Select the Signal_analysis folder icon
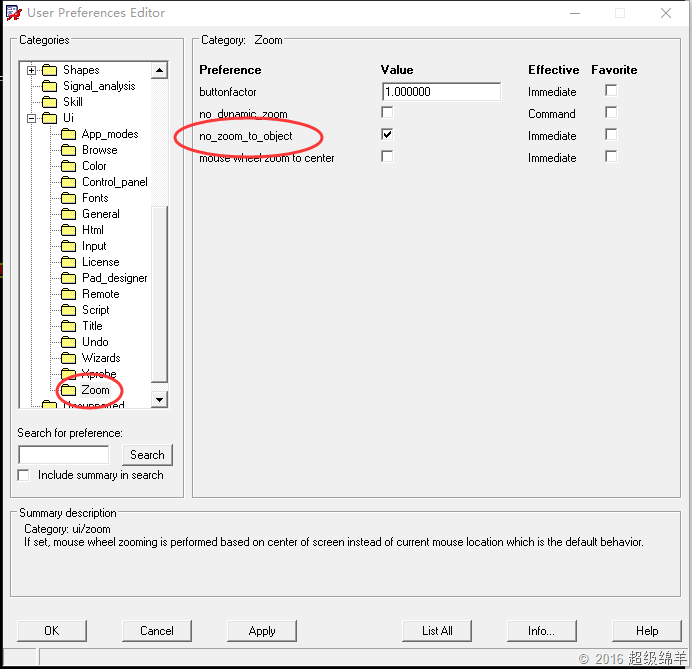Image resolution: width=692 pixels, height=669 pixels. click(x=50, y=86)
